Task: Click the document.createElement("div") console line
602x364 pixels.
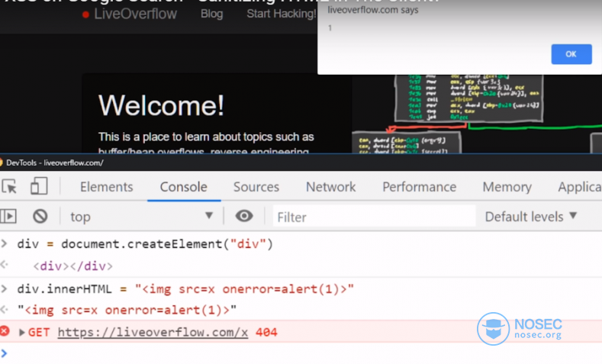Action: point(145,244)
